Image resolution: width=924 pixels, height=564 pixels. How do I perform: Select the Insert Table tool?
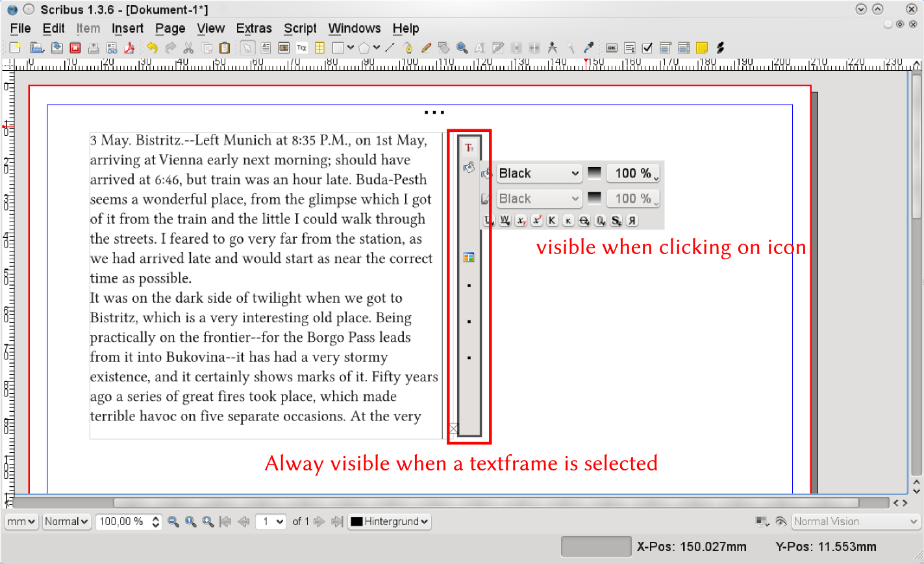click(319, 47)
